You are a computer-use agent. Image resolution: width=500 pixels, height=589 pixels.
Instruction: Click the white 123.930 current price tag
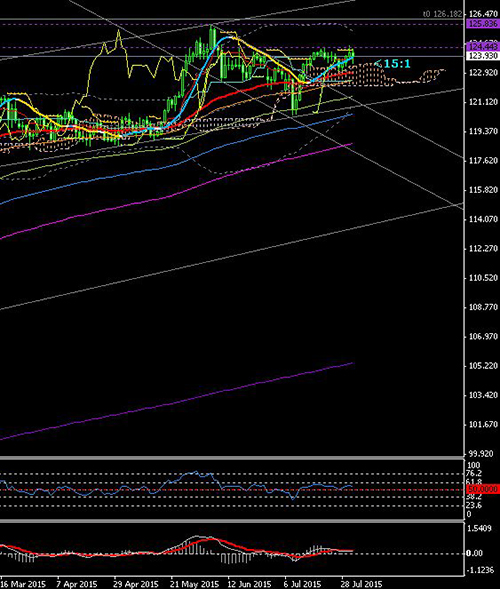483,56
